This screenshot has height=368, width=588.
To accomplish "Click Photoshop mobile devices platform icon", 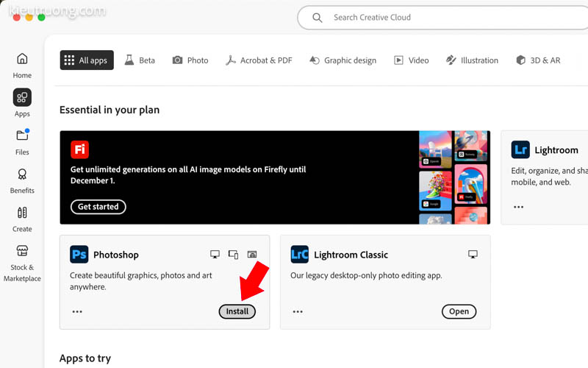I will click(233, 254).
